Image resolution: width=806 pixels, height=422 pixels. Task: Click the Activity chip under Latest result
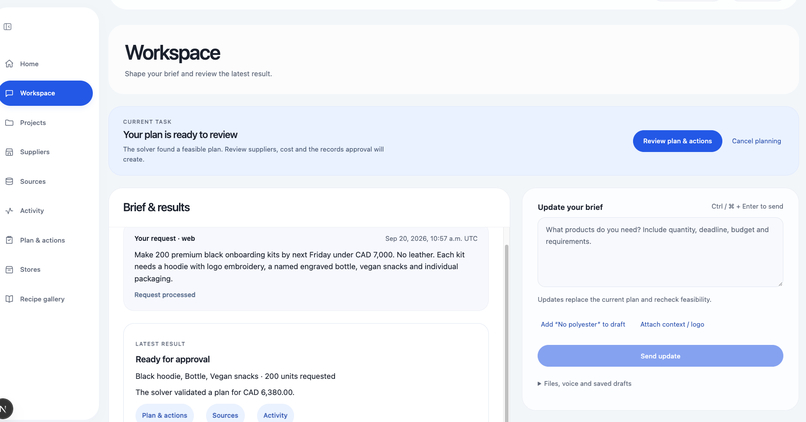(276, 415)
